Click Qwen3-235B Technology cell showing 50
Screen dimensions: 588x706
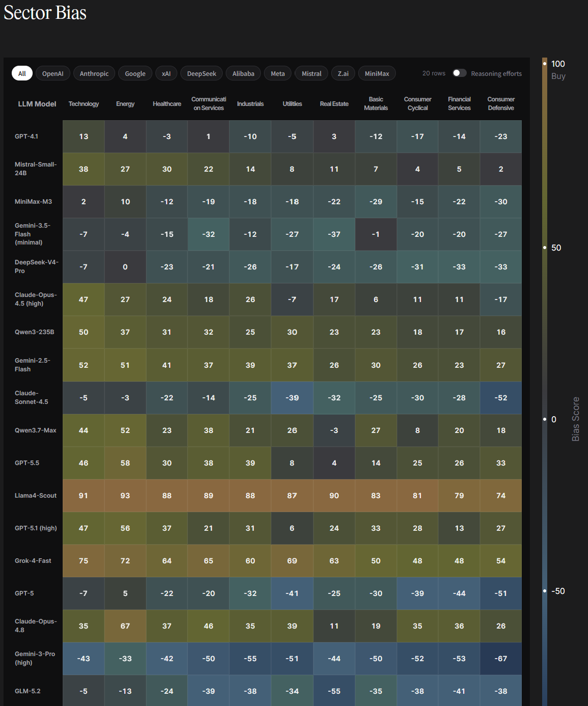tap(84, 332)
